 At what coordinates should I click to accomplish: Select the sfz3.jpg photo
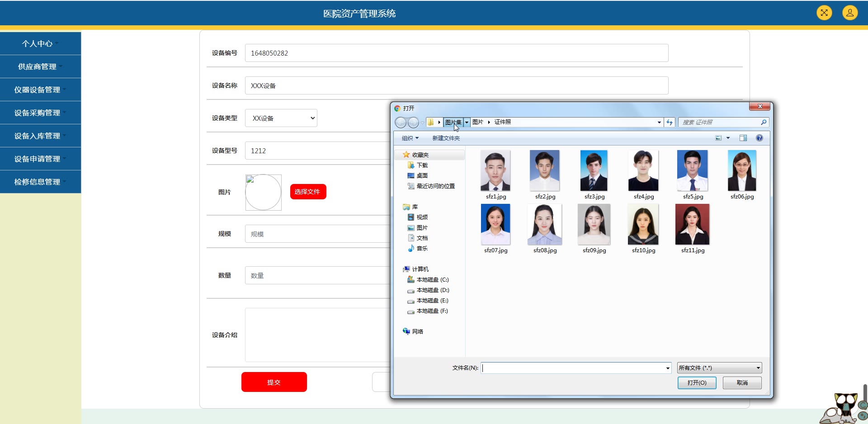pyautogui.click(x=594, y=170)
